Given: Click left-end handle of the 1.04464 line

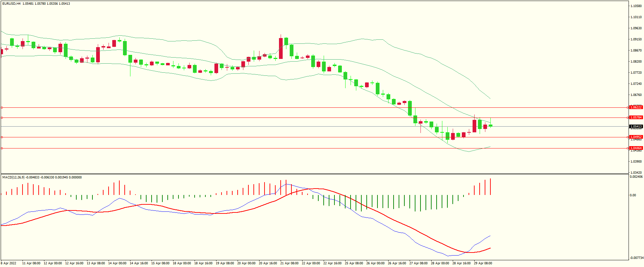Looking at the screenshot, I should pyautogui.click(x=2, y=148).
